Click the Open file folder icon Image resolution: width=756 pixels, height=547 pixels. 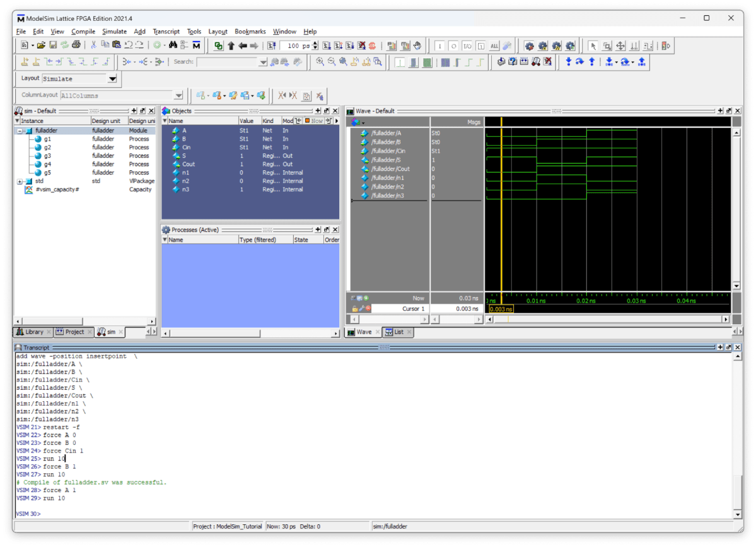41,45
